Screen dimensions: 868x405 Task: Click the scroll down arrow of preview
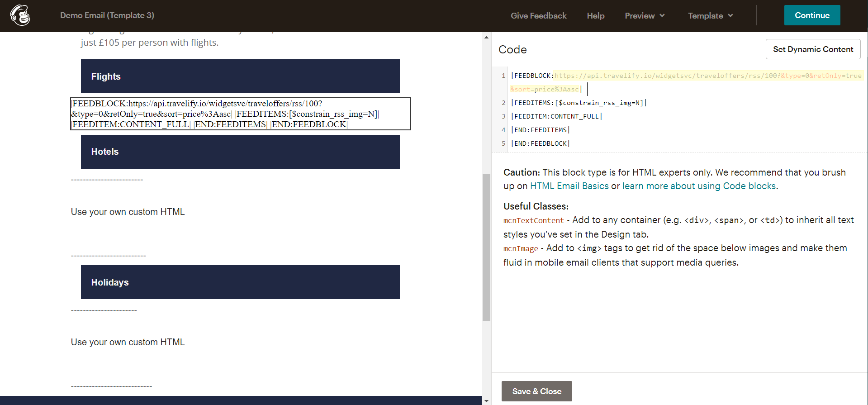coord(486,400)
